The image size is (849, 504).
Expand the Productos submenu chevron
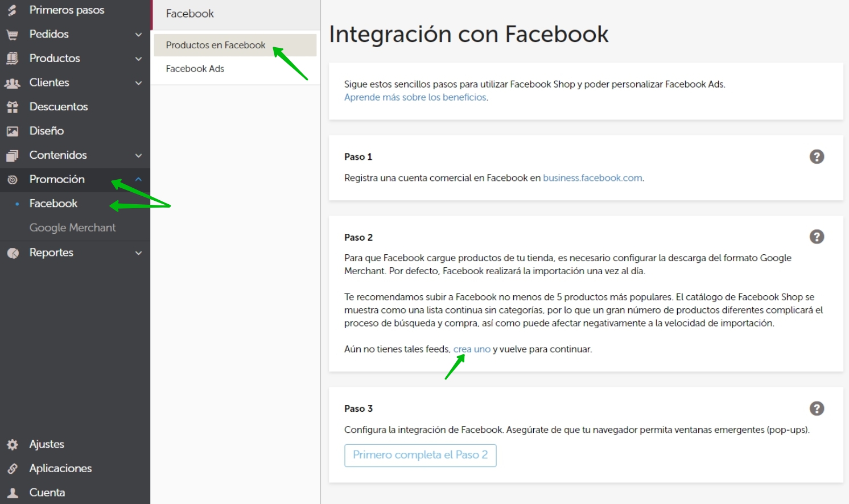pyautogui.click(x=138, y=59)
